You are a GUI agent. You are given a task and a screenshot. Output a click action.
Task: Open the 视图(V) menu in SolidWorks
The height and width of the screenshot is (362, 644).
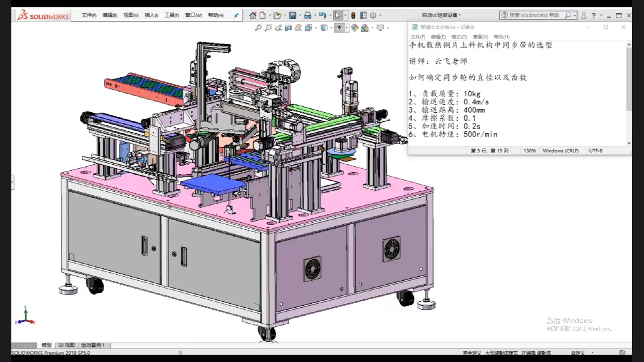pyautogui.click(x=131, y=15)
